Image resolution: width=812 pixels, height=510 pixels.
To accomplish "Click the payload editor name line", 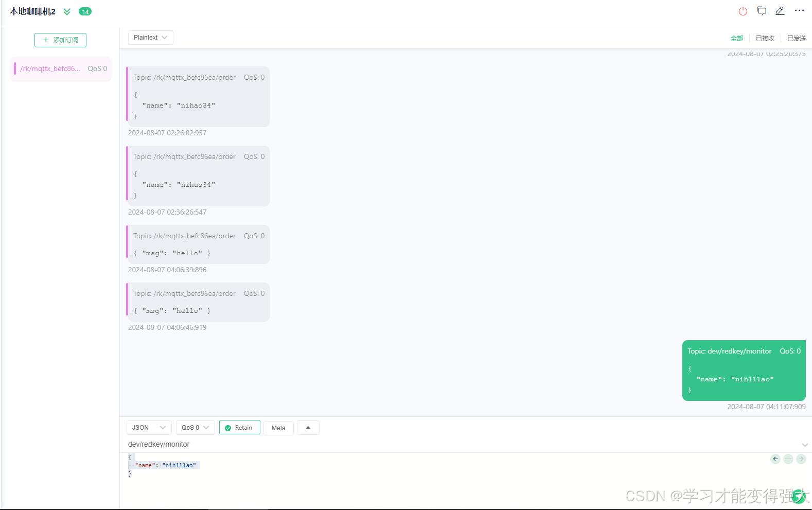I will [165, 465].
